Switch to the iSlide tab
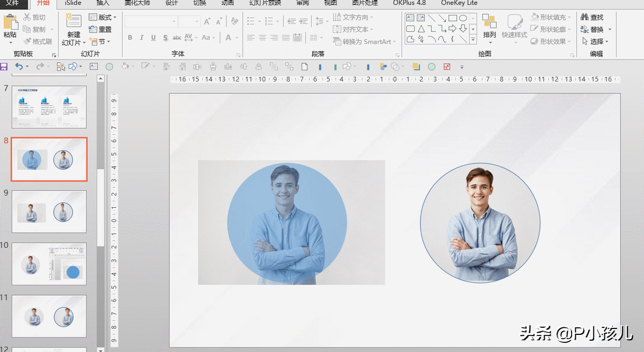This screenshot has width=644, height=352. [x=73, y=3]
